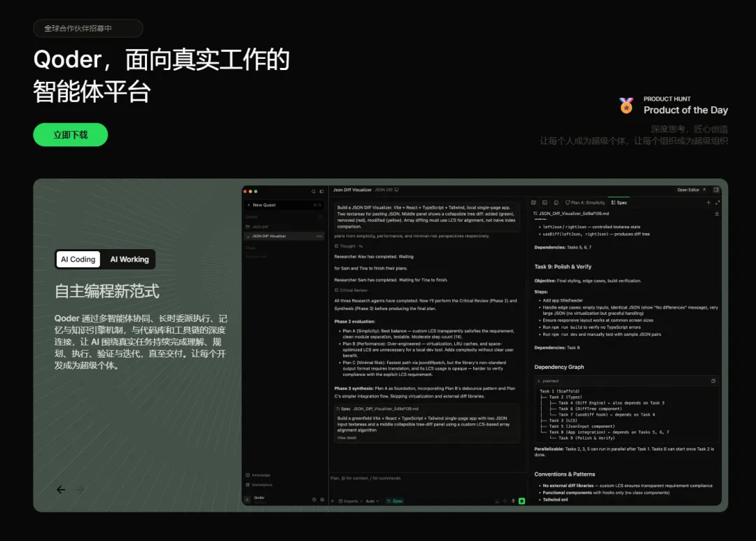The height and width of the screenshot is (541, 756).
Task: Click the green 立即下载 download button
Action: click(x=71, y=134)
